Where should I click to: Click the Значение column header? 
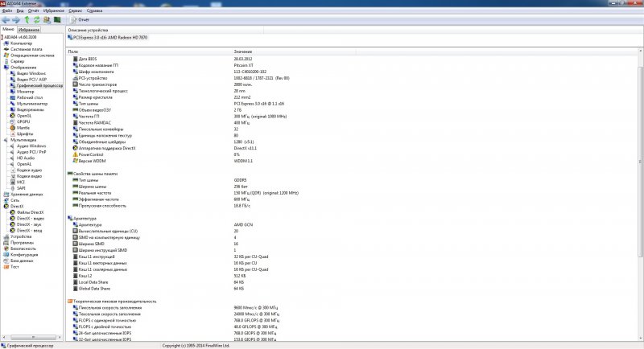[x=242, y=51]
